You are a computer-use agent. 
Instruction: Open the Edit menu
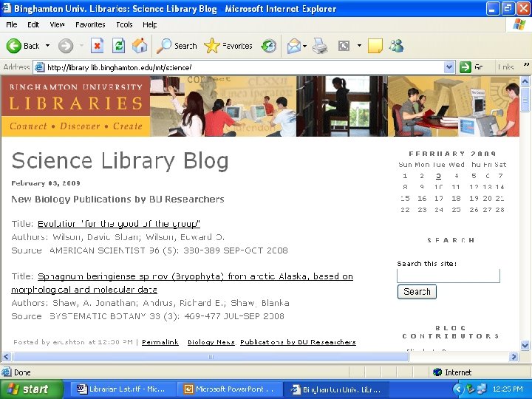pos(33,24)
